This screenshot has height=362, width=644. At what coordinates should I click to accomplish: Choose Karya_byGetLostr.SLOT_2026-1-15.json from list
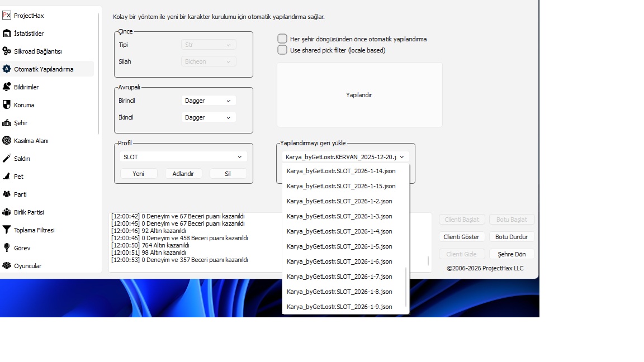point(340,186)
